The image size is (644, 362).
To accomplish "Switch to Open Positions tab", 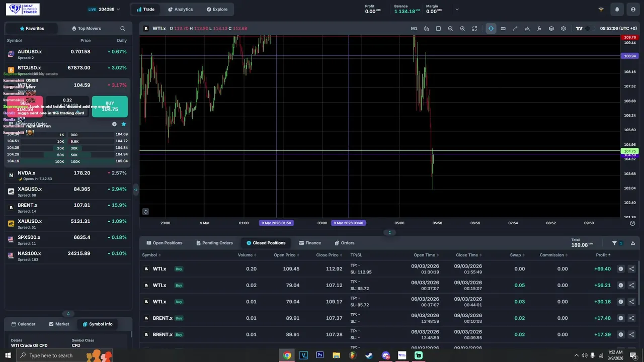I will point(165,243).
